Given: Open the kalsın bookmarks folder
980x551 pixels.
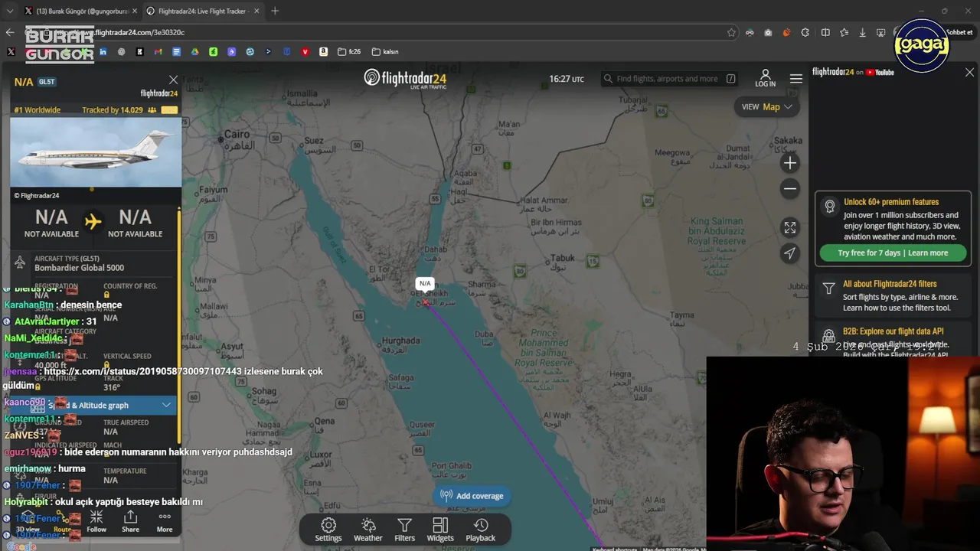Looking at the screenshot, I should tap(385, 51).
